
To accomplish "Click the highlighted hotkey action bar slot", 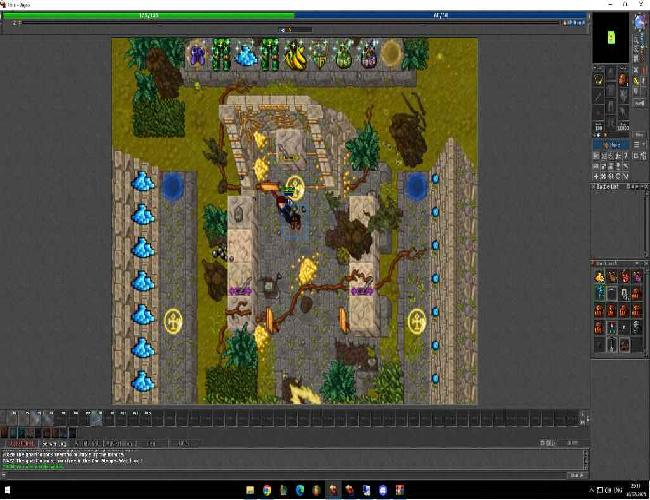I will (x=96, y=418).
